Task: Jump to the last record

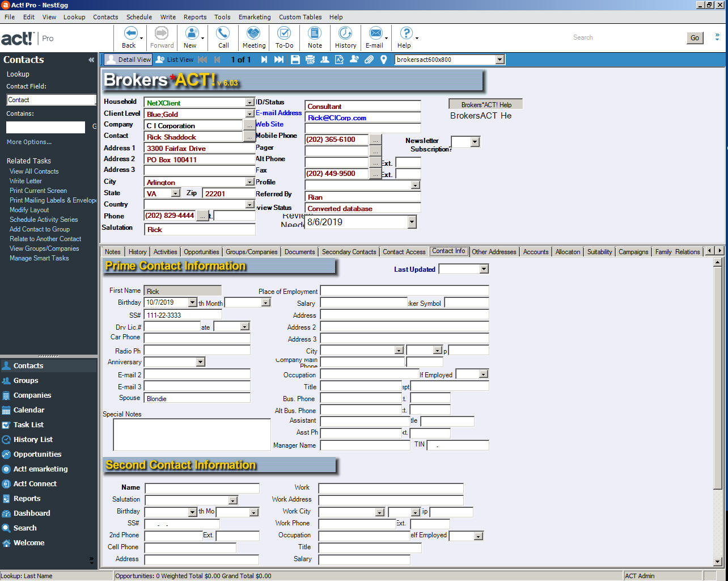Action: coord(279,60)
